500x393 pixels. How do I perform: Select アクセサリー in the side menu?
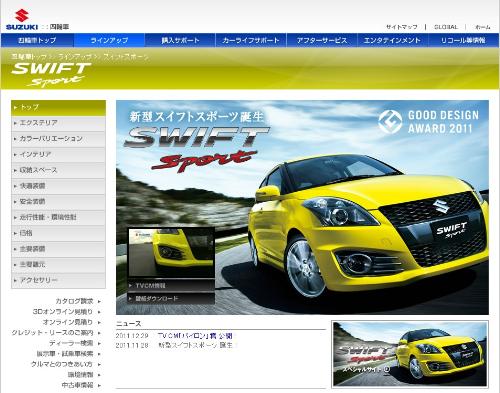(x=58, y=280)
